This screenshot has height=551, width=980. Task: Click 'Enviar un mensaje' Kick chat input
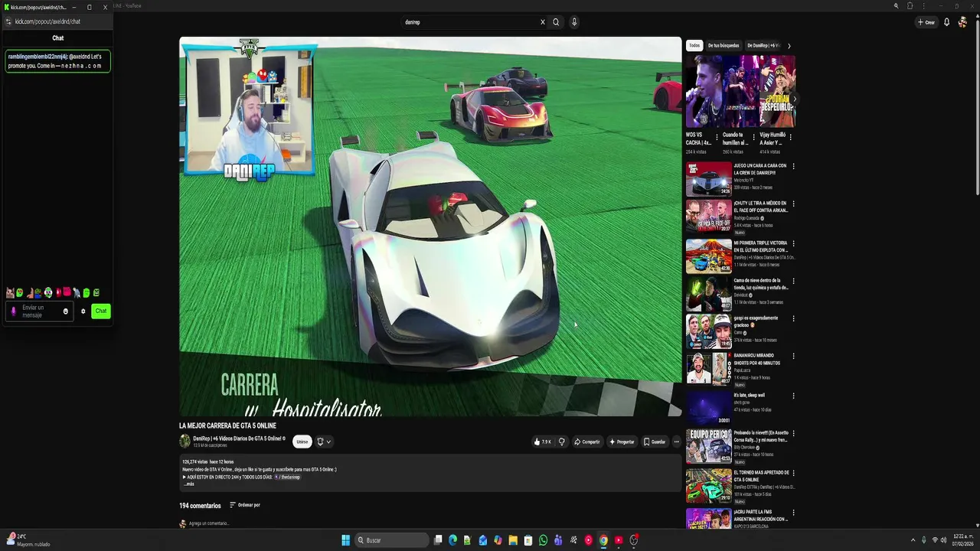click(38, 311)
